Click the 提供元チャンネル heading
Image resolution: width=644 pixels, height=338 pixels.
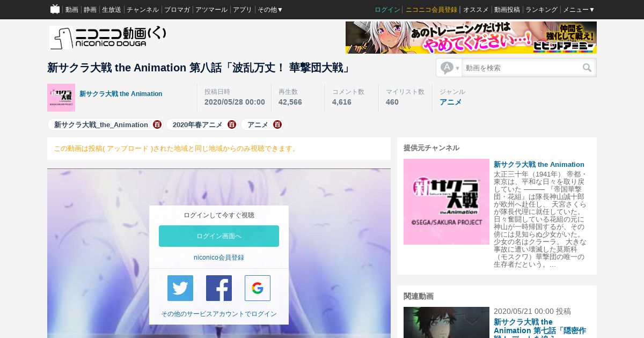[x=431, y=148]
